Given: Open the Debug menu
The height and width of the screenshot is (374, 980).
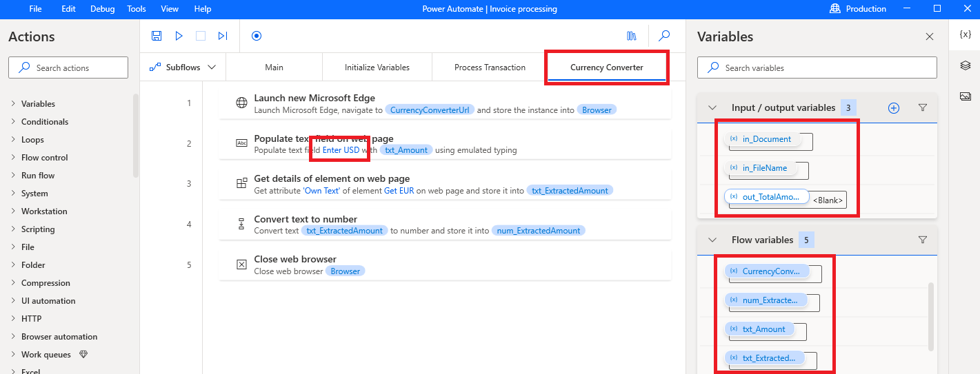Looking at the screenshot, I should tap(103, 9).
